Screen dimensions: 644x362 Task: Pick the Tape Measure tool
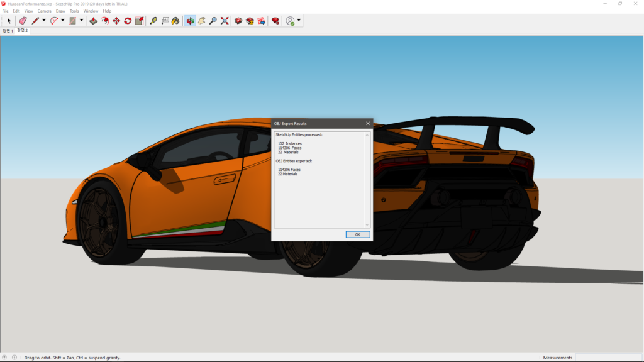153,21
